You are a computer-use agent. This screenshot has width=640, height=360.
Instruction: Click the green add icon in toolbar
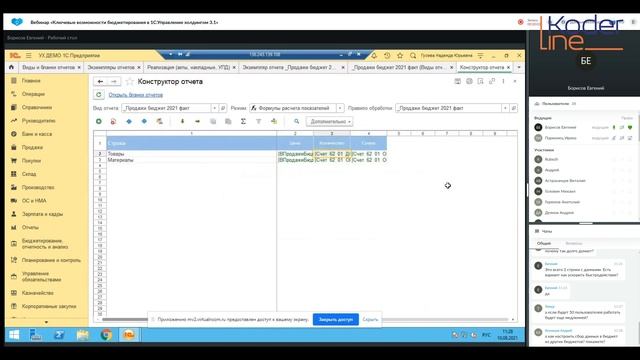pyautogui.click(x=99, y=121)
